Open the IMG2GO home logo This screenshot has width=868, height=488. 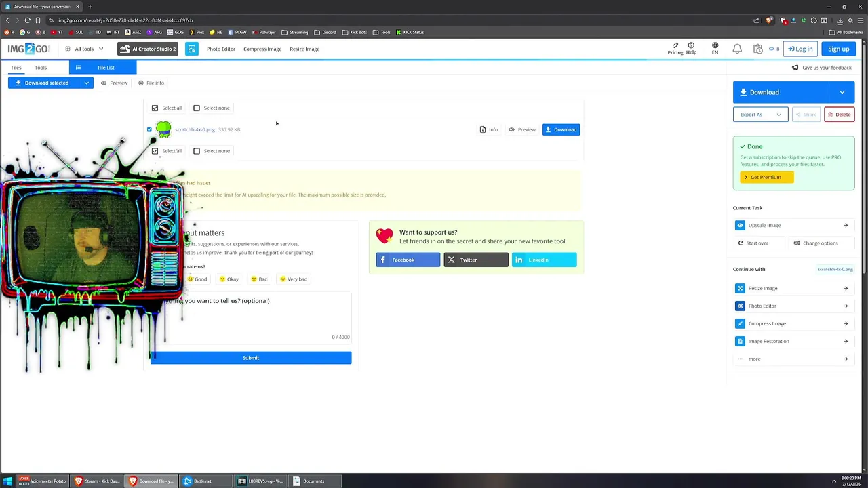tap(29, 49)
